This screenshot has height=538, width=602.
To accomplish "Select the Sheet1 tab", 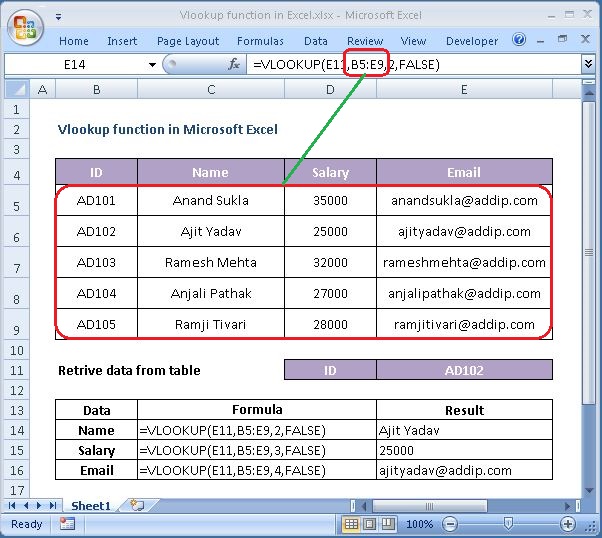I will [x=91, y=506].
